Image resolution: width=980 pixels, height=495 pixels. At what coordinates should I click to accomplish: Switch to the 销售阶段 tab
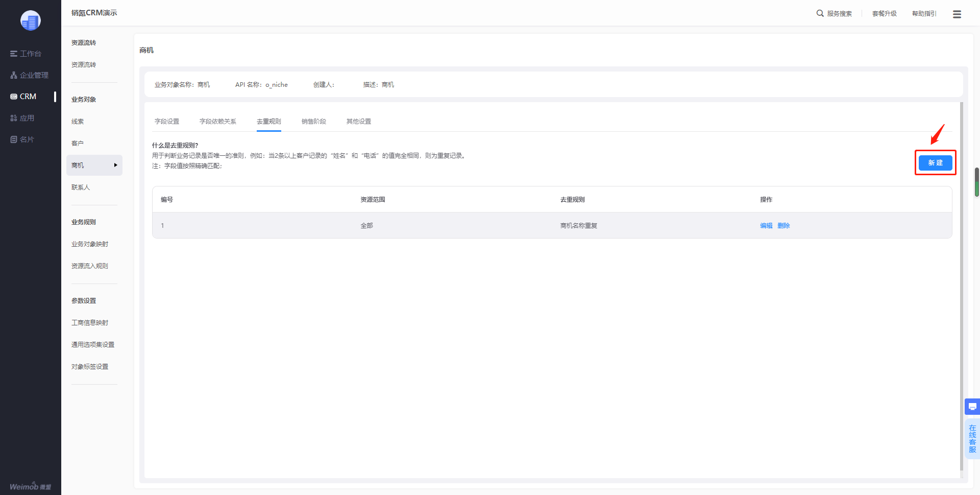click(314, 122)
